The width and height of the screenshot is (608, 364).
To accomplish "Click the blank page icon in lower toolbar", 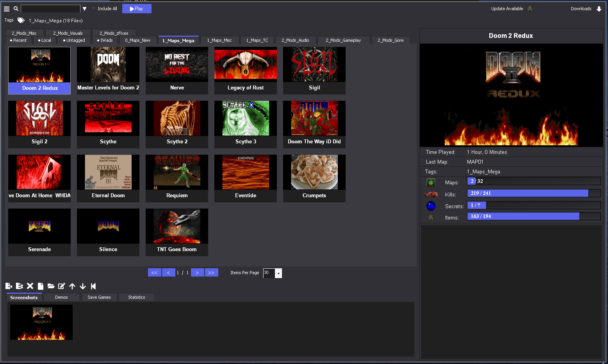I will [x=40, y=286].
